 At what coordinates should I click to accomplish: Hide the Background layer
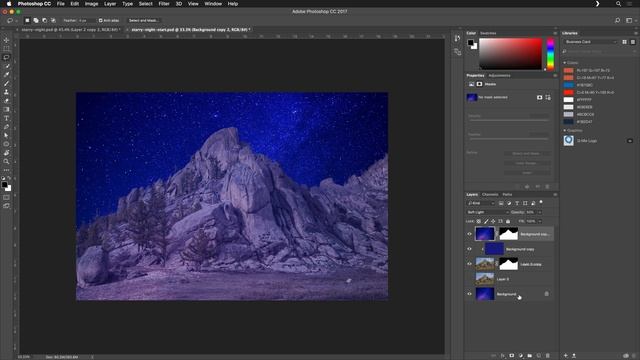click(x=469, y=294)
